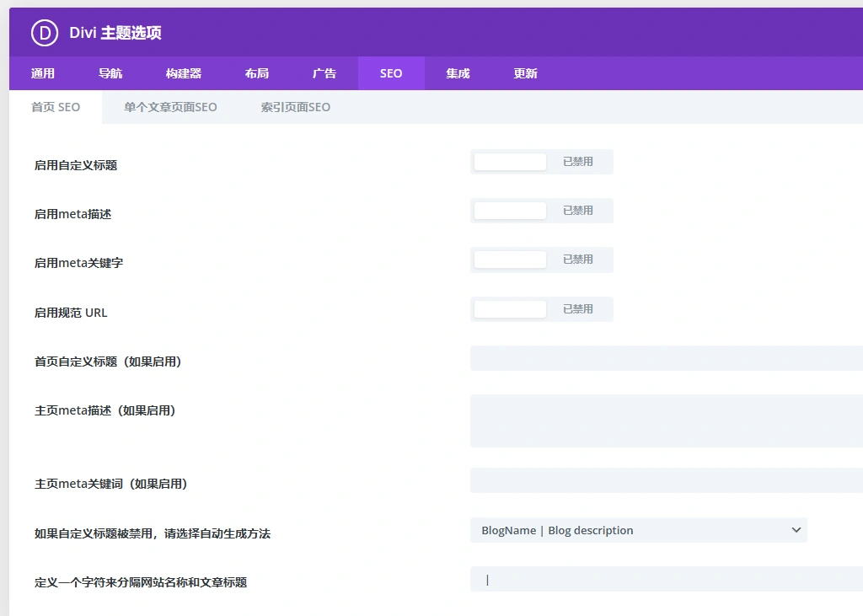Select the 通用 settings tab
This screenshot has width=863, height=616.
[44, 73]
